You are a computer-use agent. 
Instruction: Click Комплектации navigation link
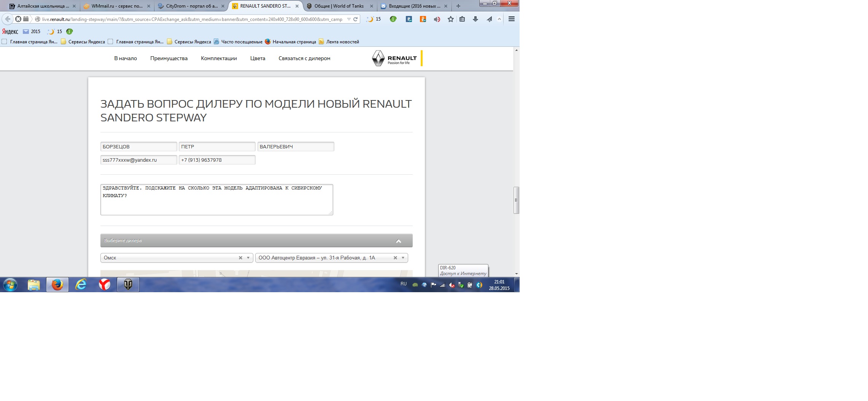point(219,58)
